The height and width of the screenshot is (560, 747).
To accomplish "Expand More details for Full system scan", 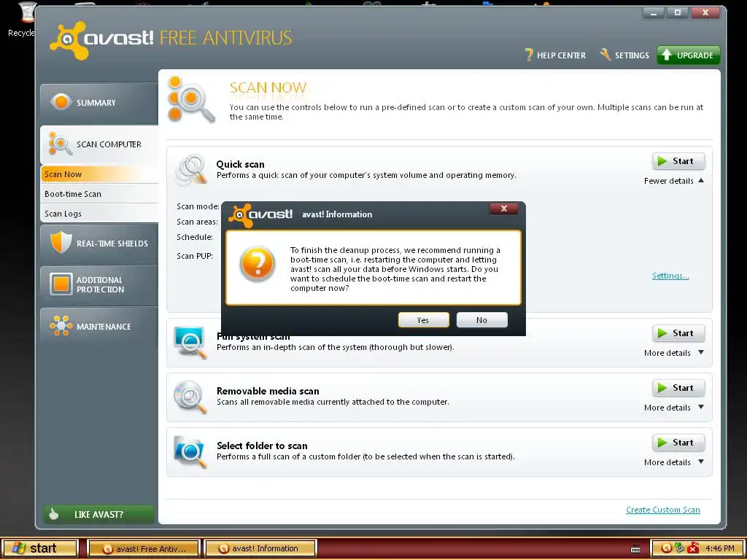I will [673, 353].
